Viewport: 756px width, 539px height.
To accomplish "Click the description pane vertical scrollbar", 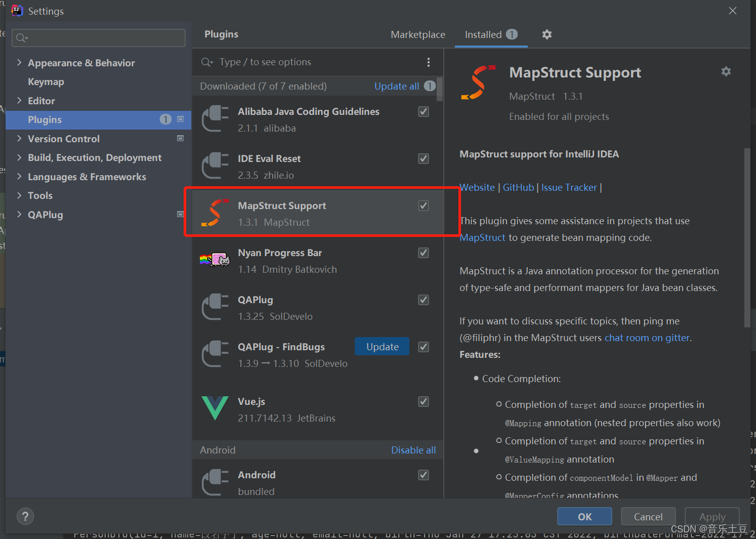I will [747, 238].
